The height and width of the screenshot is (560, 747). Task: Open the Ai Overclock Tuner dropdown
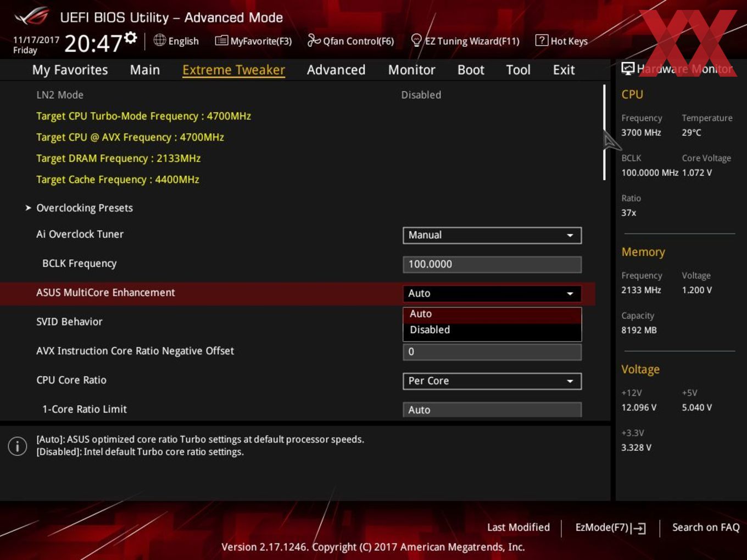(492, 236)
